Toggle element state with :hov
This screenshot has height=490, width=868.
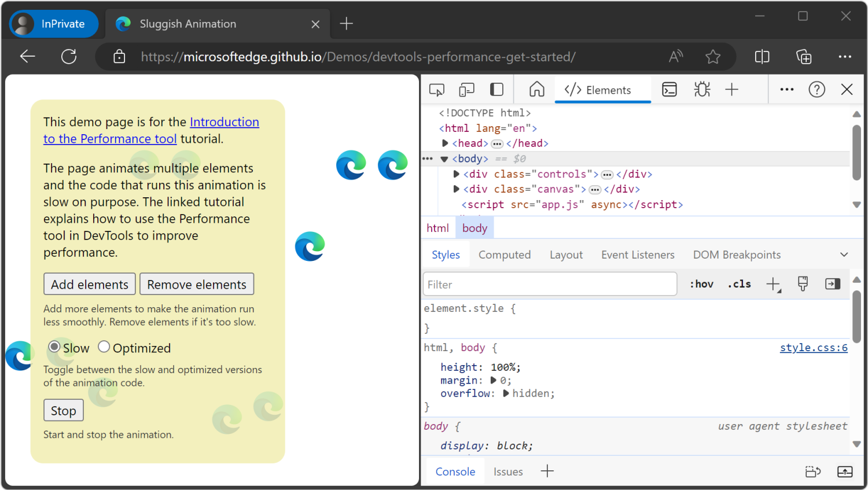point(701,284)
